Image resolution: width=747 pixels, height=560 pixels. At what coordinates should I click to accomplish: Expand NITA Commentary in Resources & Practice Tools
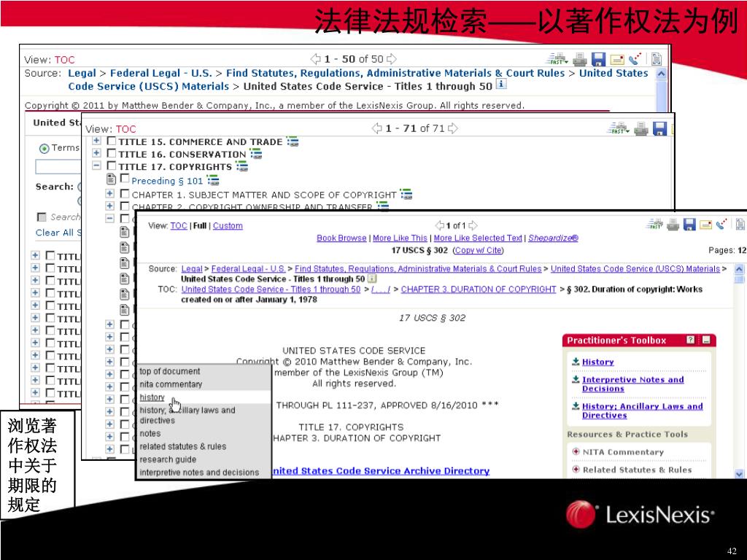tap(576, 451)
